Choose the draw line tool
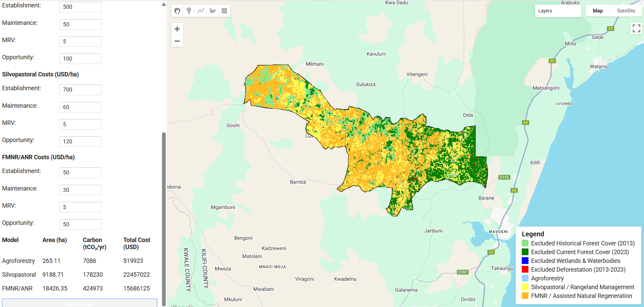 click(x=201, y=11)
